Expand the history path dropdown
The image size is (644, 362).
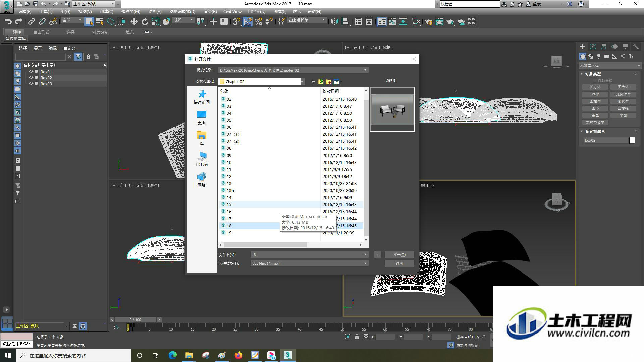pyautogui.click(x=365, y=70)
